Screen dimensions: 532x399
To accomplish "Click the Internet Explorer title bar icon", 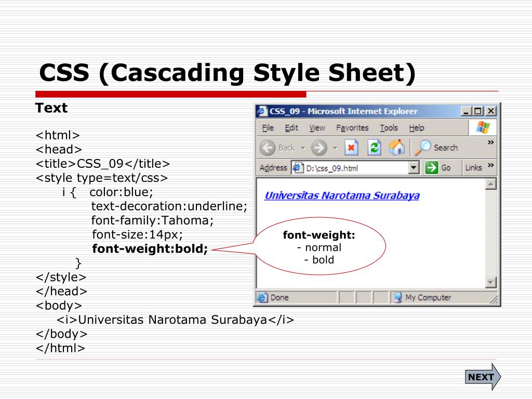I will click(262, 111).
